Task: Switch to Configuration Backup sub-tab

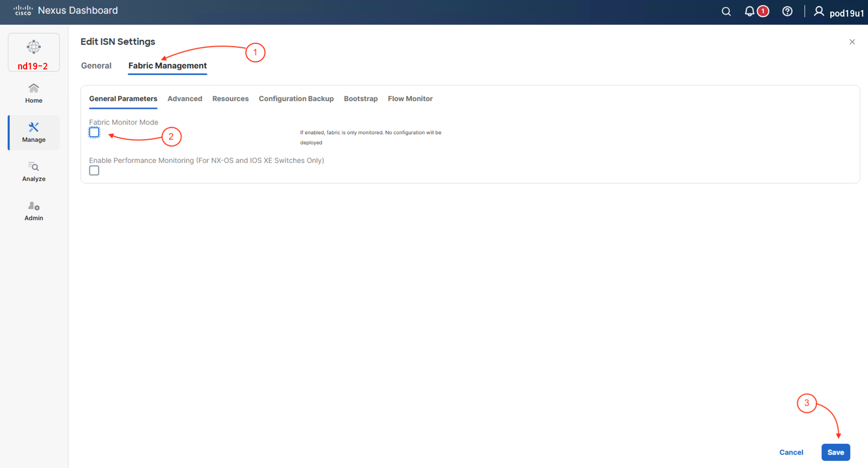Action: (x=296, y=99)
